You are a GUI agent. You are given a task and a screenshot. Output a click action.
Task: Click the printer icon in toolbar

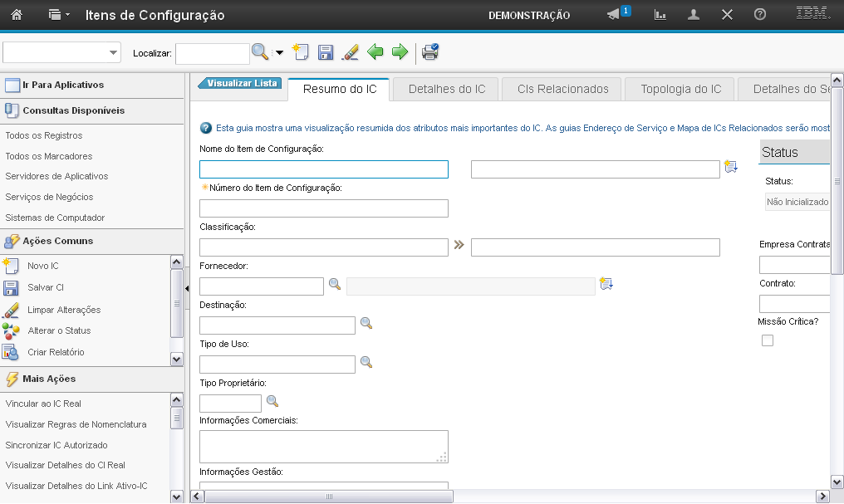coord(429,52)
